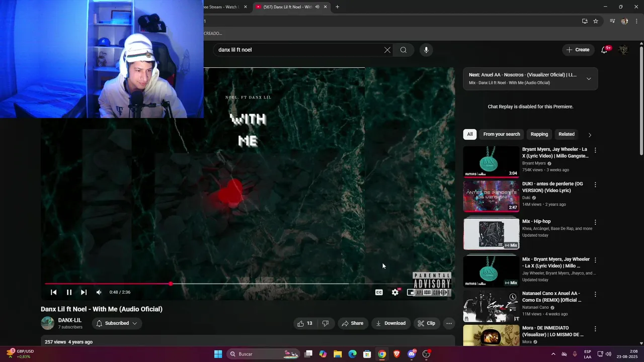
Task: Open more actions menu beside Clip
Action: 449,323
